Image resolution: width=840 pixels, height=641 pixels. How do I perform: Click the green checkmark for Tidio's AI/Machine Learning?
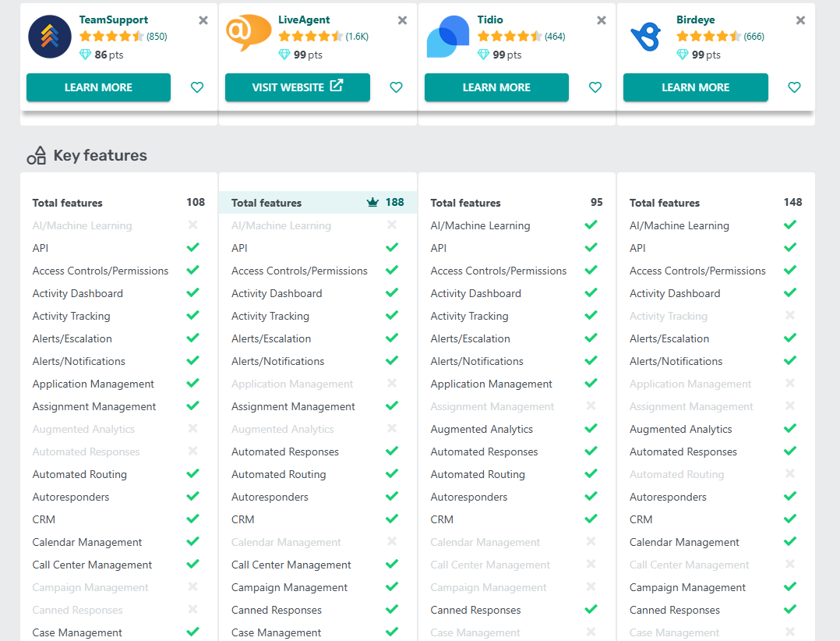pyautogui.click(x=590, y=225)
